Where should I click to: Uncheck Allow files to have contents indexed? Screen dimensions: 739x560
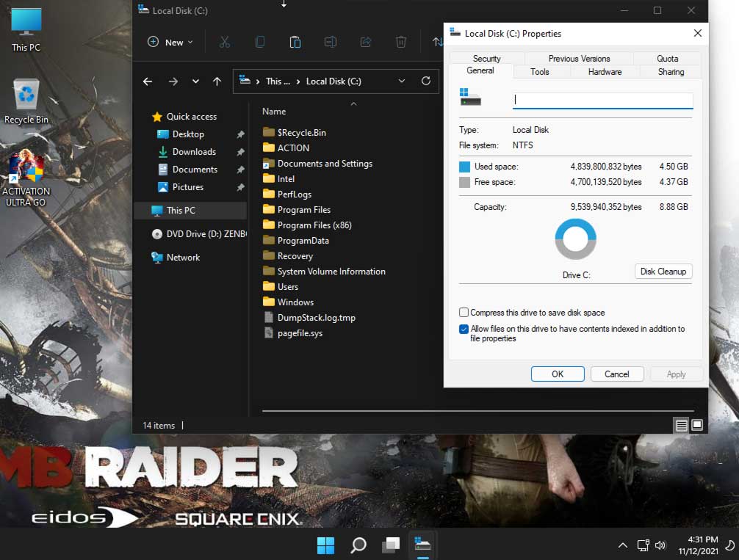[464, 329]
